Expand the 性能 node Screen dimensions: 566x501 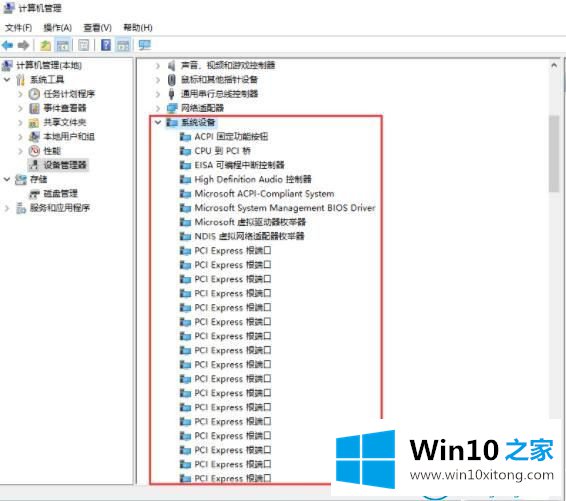(x=20, y=151)
